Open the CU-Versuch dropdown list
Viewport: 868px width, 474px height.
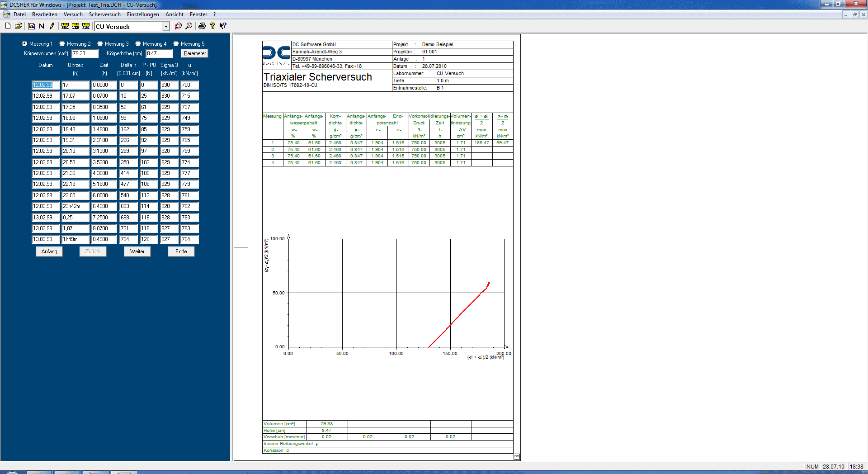pyautogui.click(x=166, y=27)
